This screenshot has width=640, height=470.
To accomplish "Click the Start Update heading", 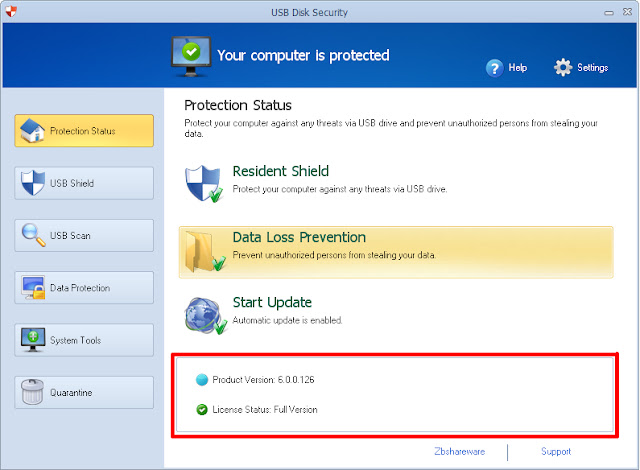I will 272,302.
